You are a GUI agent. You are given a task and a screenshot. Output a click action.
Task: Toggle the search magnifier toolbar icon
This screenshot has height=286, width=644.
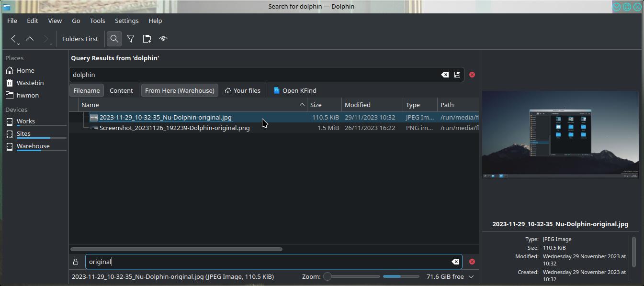coord(114,39)
